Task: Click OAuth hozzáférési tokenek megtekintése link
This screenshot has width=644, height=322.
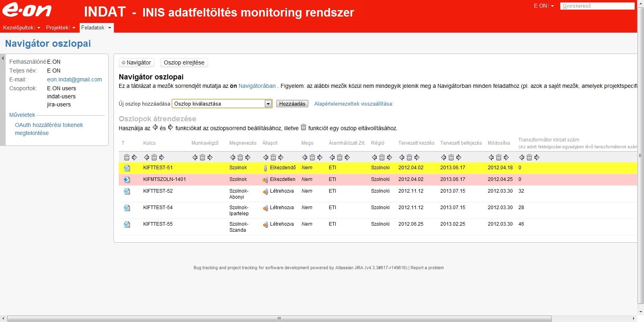Action: pos(49,129)
